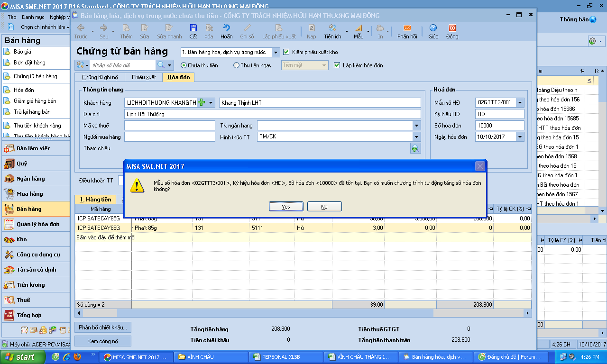Open the Tệp menu
607x364 pixels.
pos(12,17)
